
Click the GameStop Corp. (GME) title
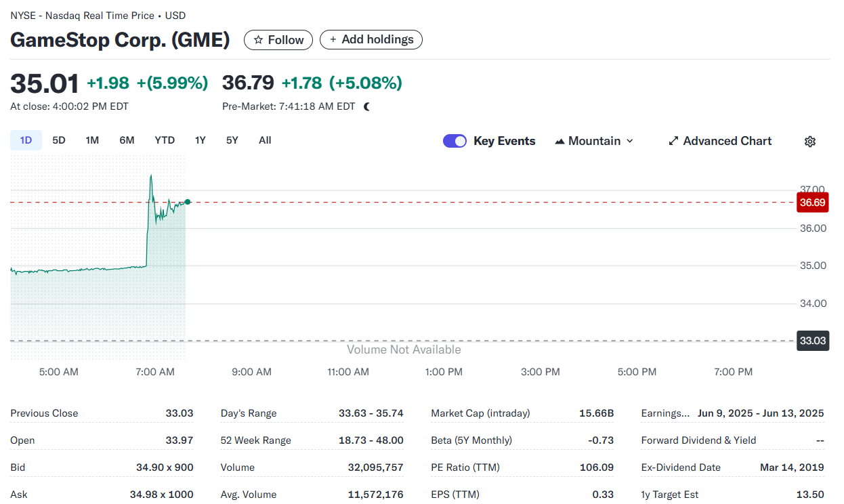(120, 40)
